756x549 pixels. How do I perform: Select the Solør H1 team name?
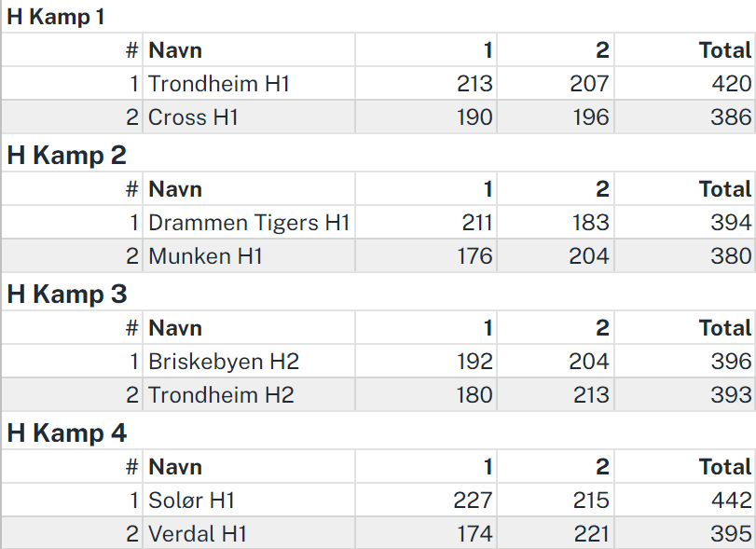[191, 501]
